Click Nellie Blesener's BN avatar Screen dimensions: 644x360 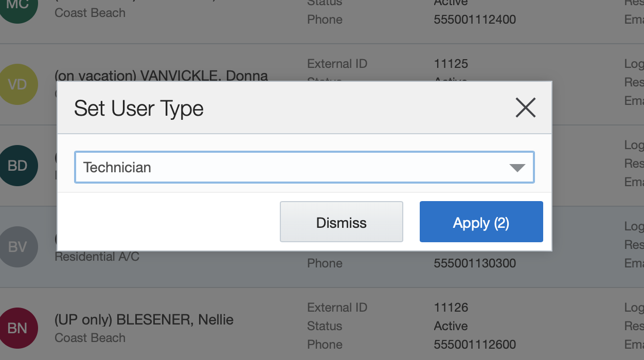pos(19,328)
